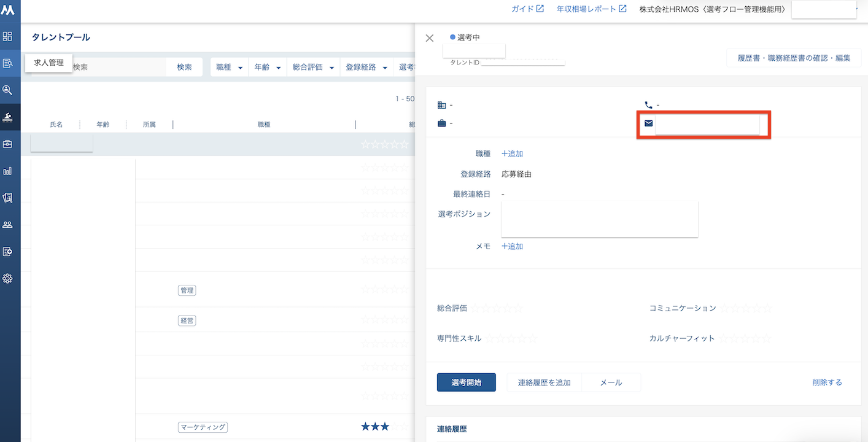Click the マーケティング tag in the list
The height and width of the screenshot is (442, 868).
tap(203, 427)
